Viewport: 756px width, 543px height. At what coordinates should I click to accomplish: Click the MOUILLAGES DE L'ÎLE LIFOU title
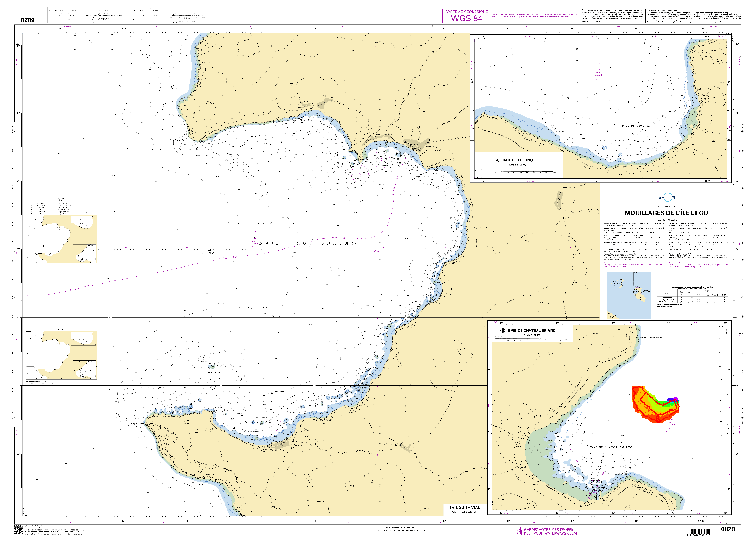click(x=666, y=213)
